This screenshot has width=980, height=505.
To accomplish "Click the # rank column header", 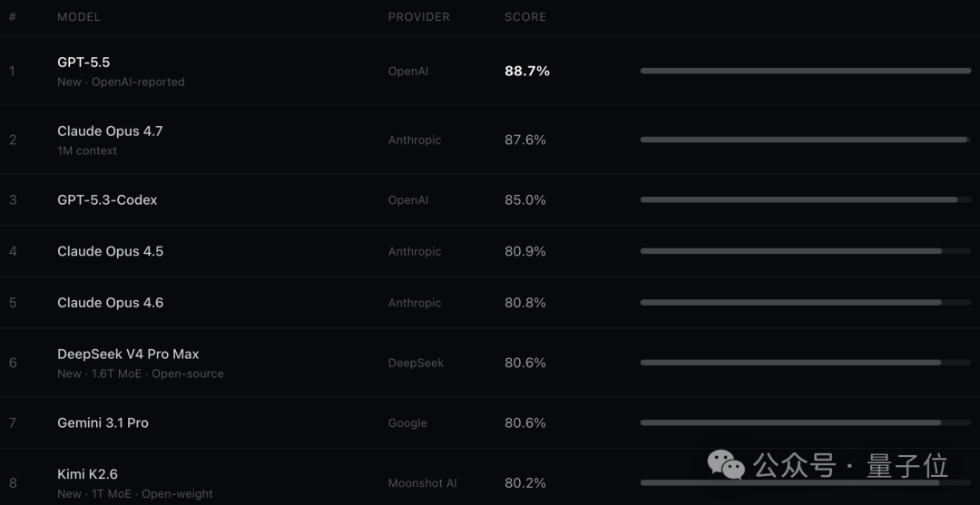I will pyautogui.click(x=13, y=17).
